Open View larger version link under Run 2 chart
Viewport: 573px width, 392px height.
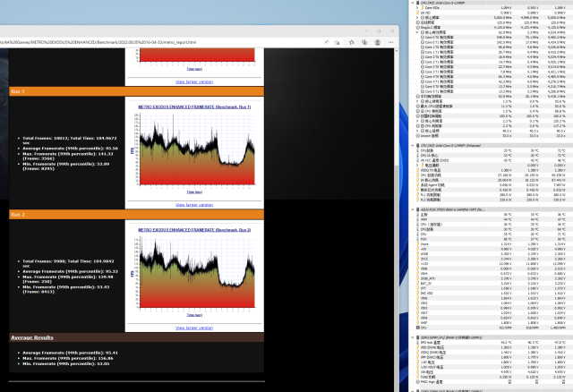click(194, 328)
